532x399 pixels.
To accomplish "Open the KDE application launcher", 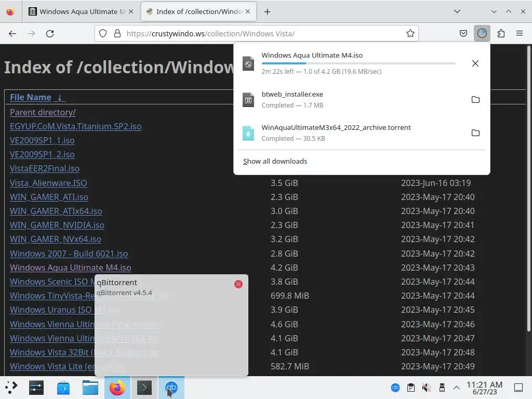I will click(x=11, y=388).
